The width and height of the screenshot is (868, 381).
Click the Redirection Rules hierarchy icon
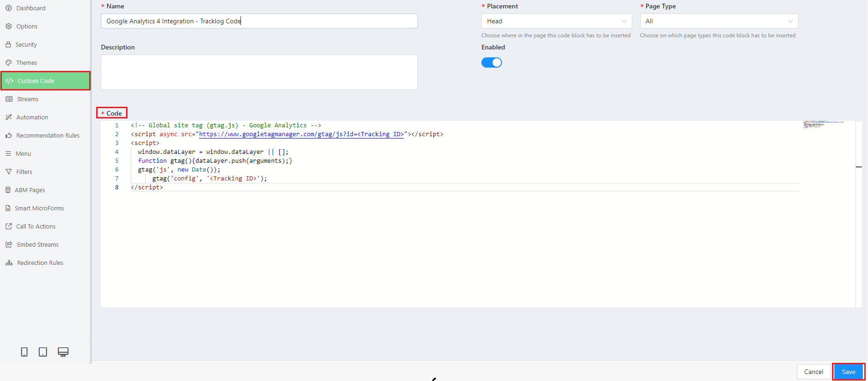pyautogui.click(x=9, y=263)
